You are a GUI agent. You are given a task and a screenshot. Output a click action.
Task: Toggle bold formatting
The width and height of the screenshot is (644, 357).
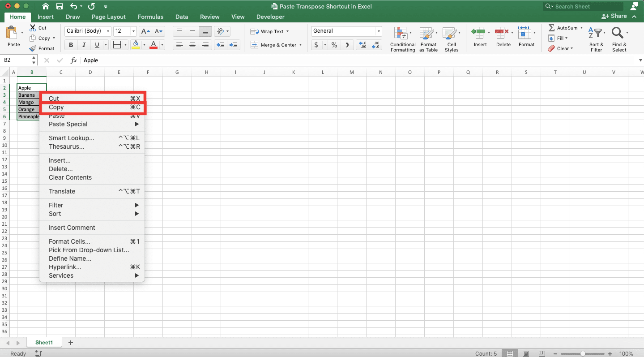click(x=70, y=45)
